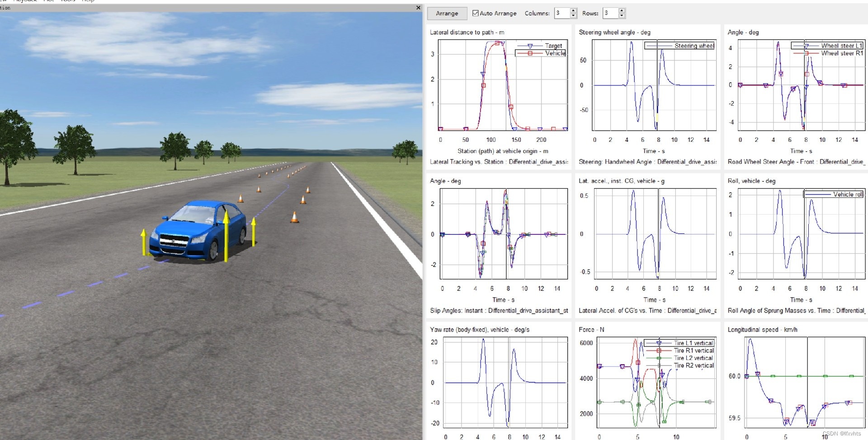868x440 pixels.
Task: Close the animation view pane
Action: click(x=418, y=8)
